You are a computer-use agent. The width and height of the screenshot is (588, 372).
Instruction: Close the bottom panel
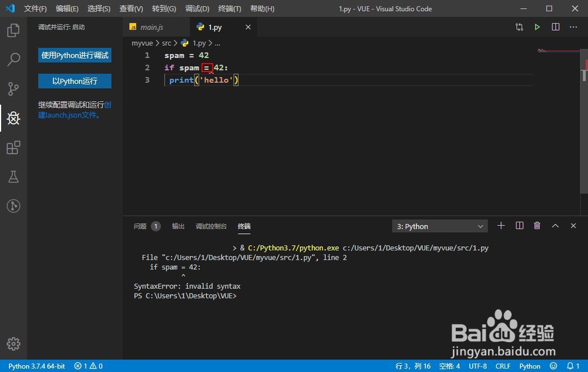tap(573, 226)
